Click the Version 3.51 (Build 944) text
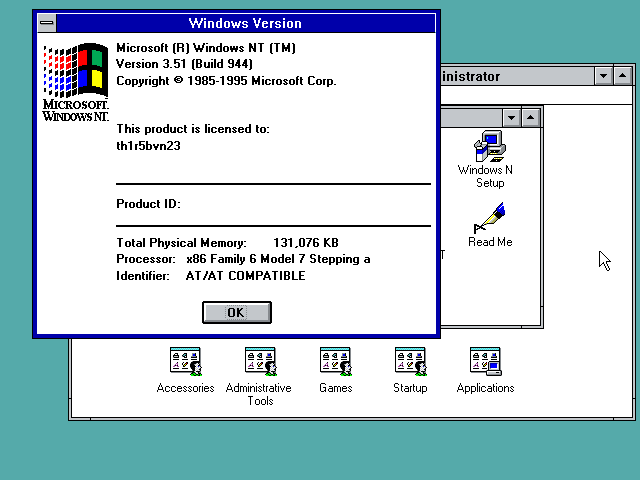This screenshot has width=640, height=480. click(184, 64)
